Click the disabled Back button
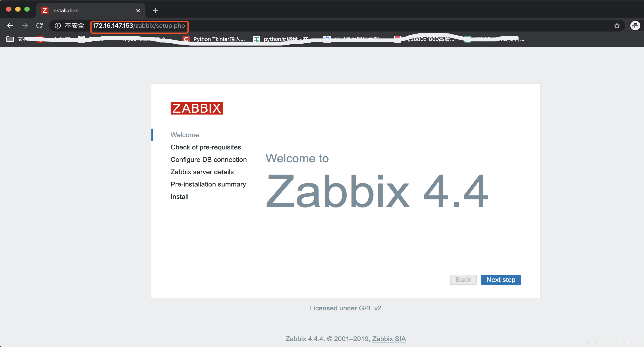 (x=463, y=280)
